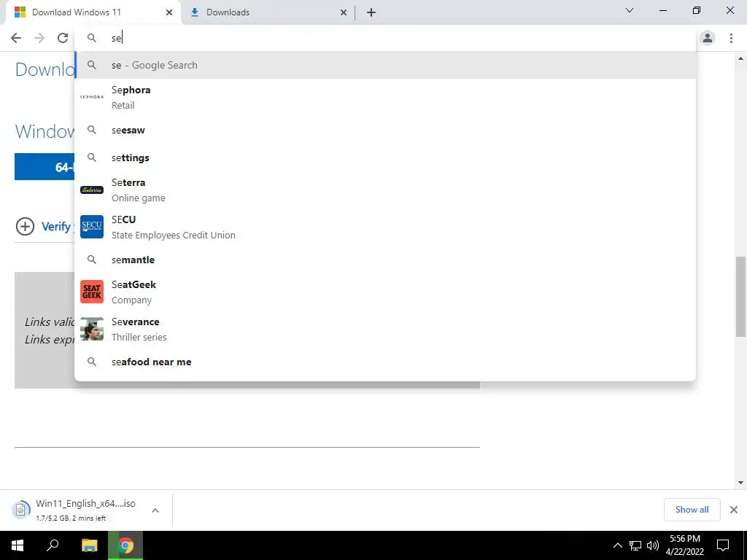Close the Download Windows 11 tab
This screenshot has height=560, width=747.
169,12
